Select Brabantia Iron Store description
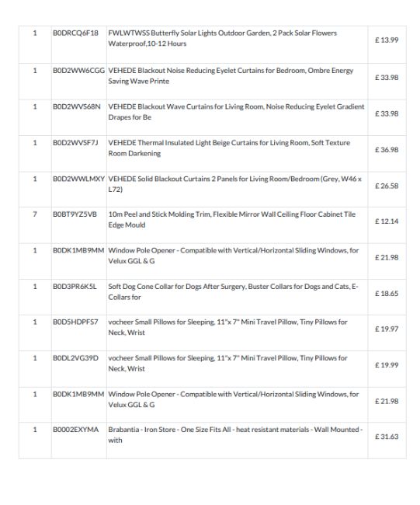This screenshot has width=420, height=505. click(x=235, y=435)
